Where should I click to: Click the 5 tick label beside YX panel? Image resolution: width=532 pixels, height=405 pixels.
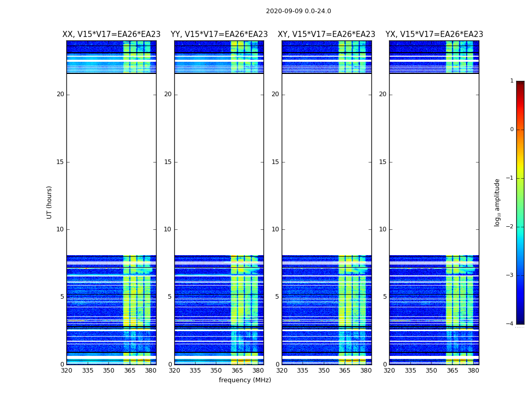pyautogui.click(x=385, y=297)
